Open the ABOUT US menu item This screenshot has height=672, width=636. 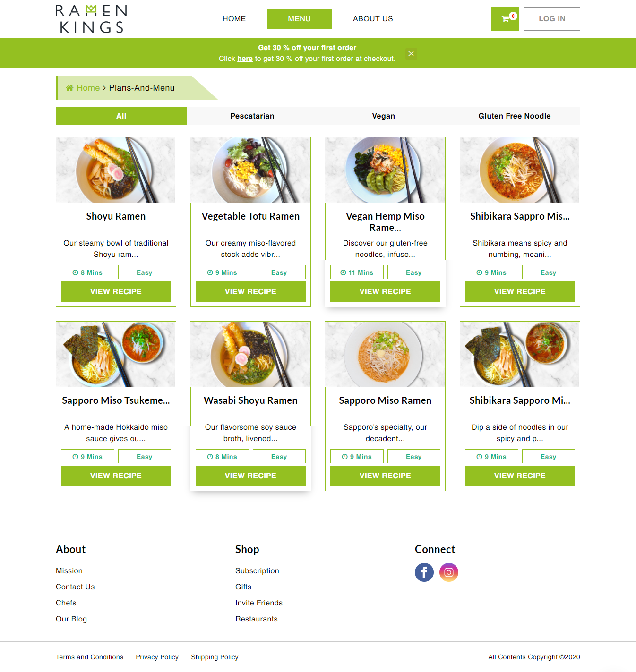[373, 19]
